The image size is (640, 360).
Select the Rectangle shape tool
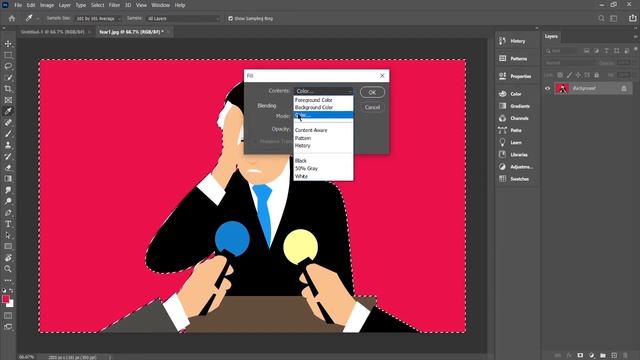pos(8,247)
